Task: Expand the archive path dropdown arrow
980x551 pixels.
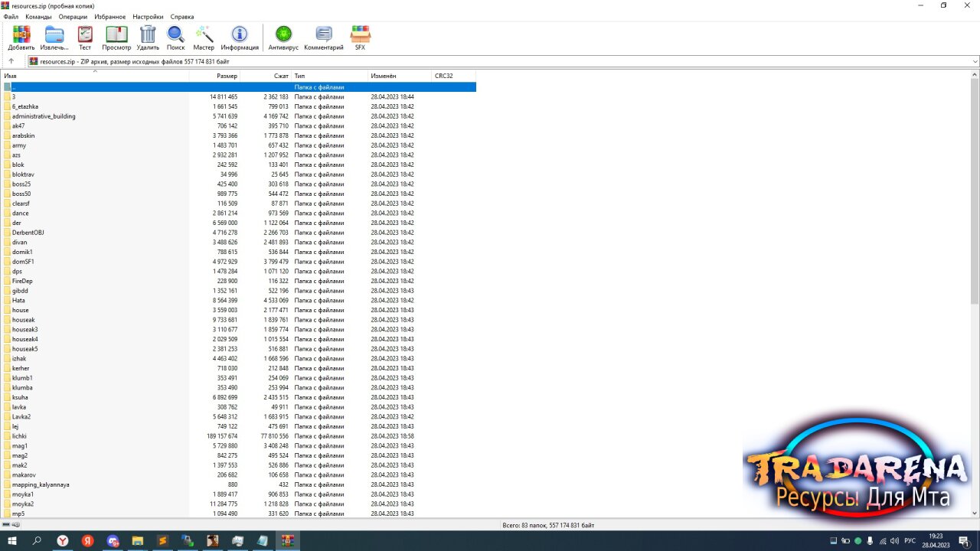Action: tap(975, 61)
